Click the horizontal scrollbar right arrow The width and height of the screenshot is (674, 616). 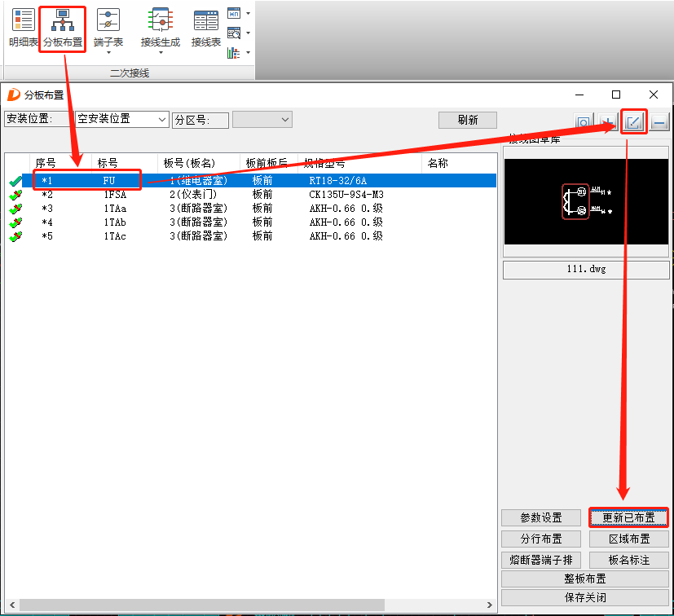click(x=490, y=605)
